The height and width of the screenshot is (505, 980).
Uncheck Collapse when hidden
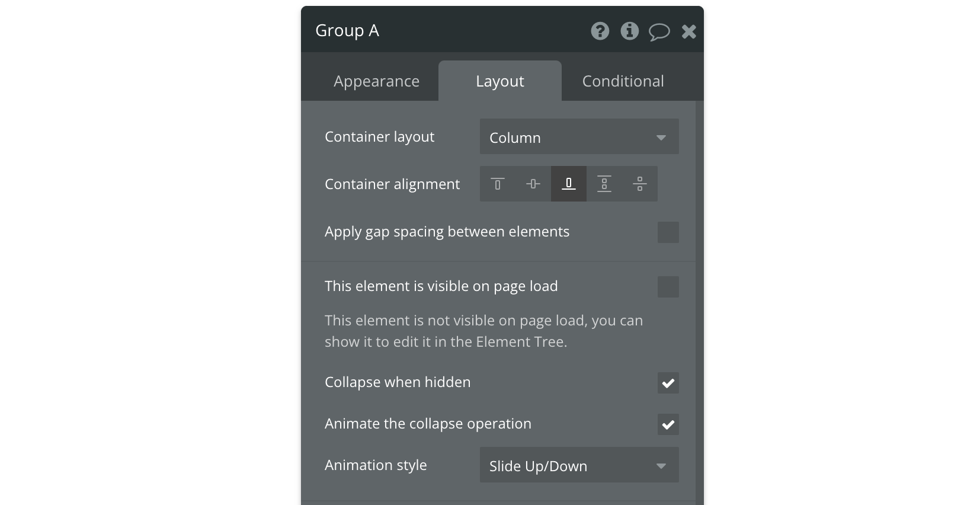668,383
